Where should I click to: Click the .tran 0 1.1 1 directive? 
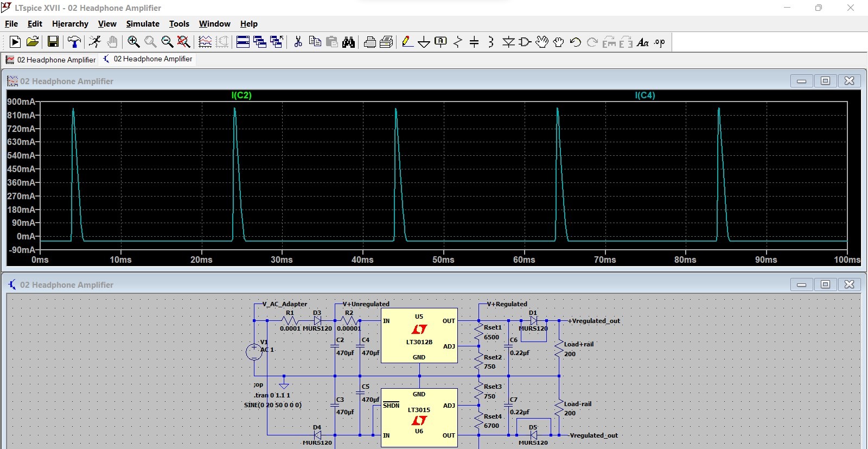(x=272, y=395)
